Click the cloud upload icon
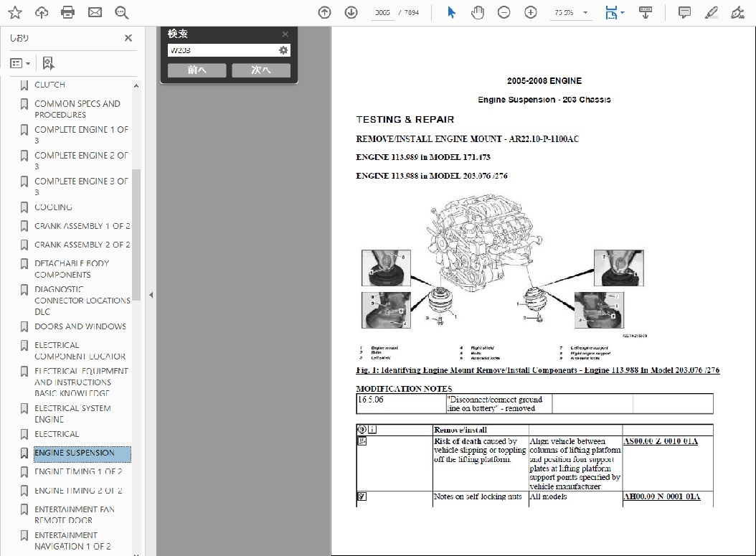The image size is (756, 556). pos(42,12)
